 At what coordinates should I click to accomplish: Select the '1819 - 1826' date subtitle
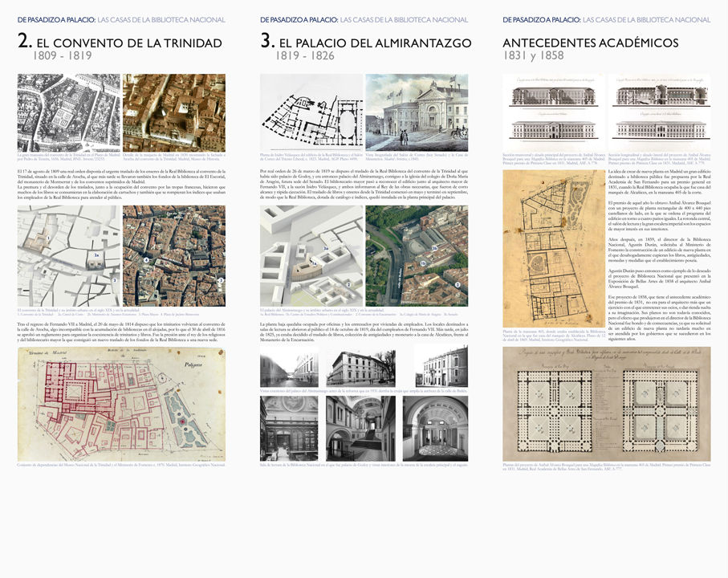click(305, 56)
